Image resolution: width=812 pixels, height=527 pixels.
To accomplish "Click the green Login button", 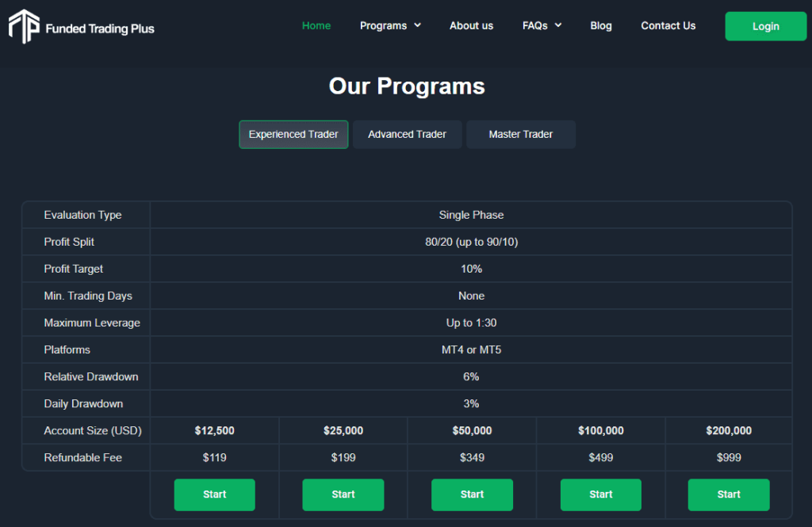I will point(766,26).
